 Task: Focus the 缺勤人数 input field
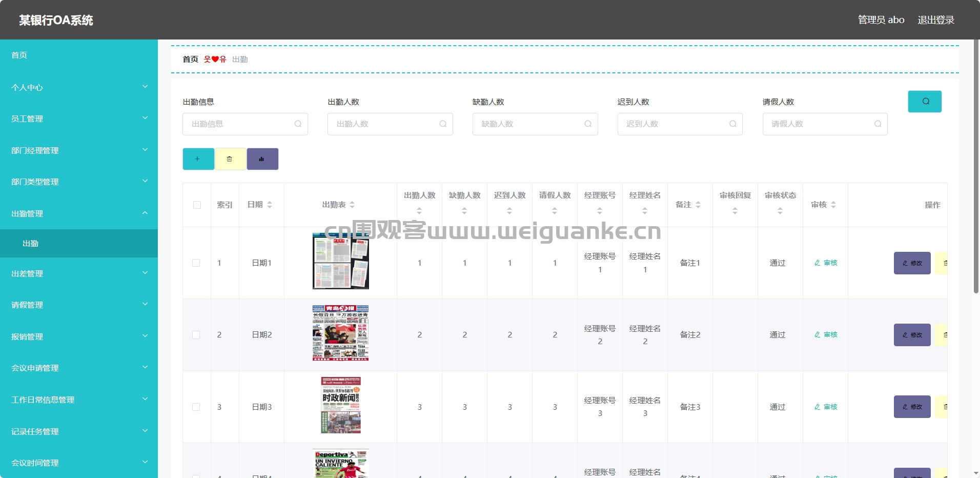tap(535, 124)
